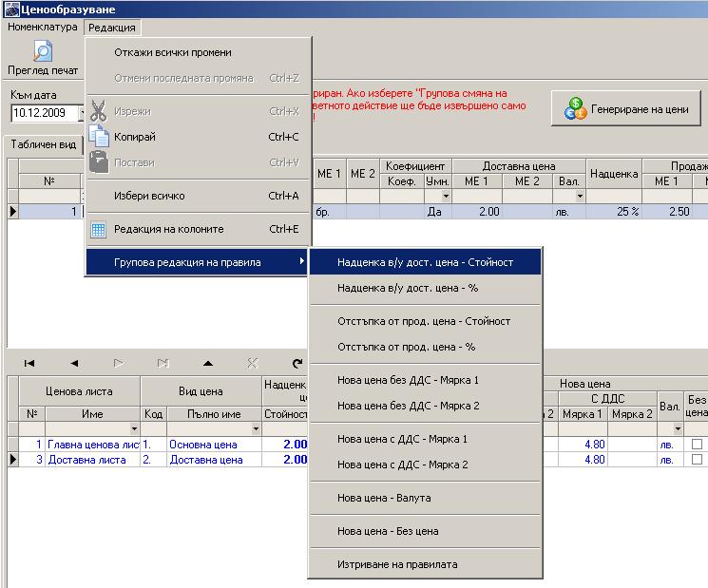Click the Коефициент column header

point(415,166)
